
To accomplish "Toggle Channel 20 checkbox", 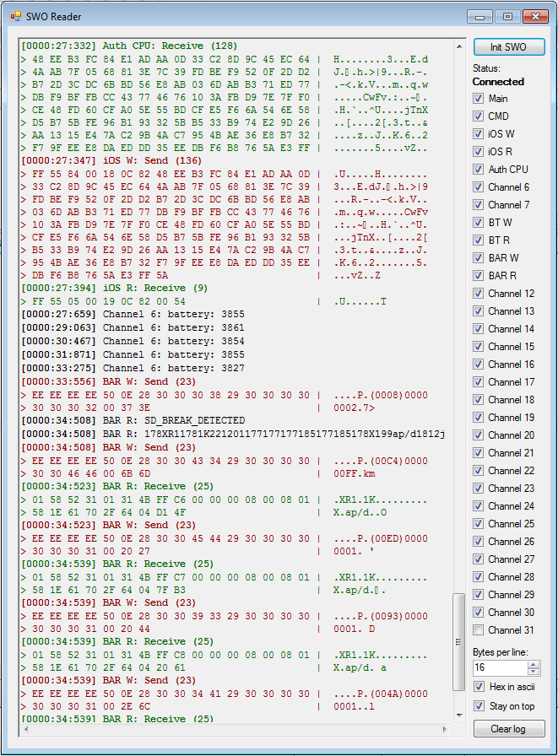I will pos(478,435).
